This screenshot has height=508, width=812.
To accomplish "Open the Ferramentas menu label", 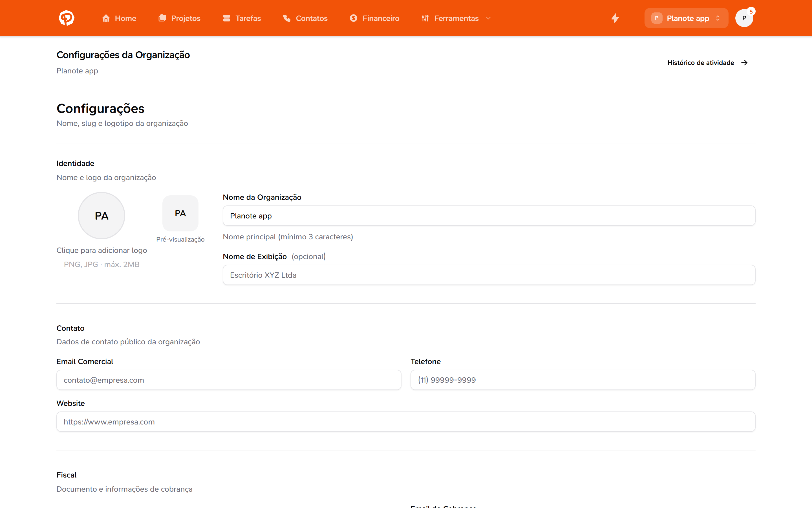I will coord(456,18).
